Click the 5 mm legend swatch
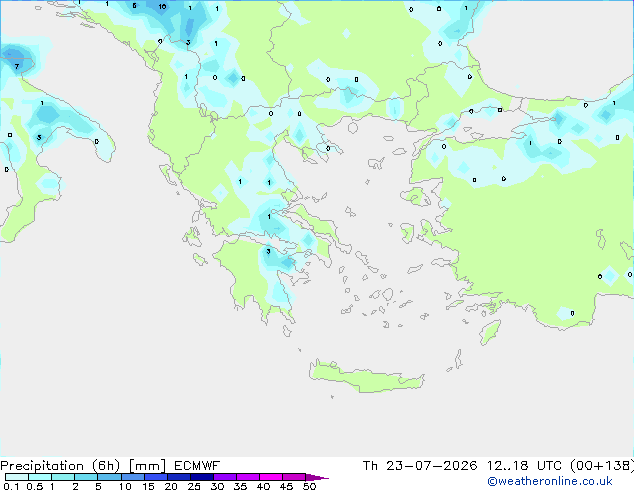Screen dimensions: 634x490 (x=109, y=477)
